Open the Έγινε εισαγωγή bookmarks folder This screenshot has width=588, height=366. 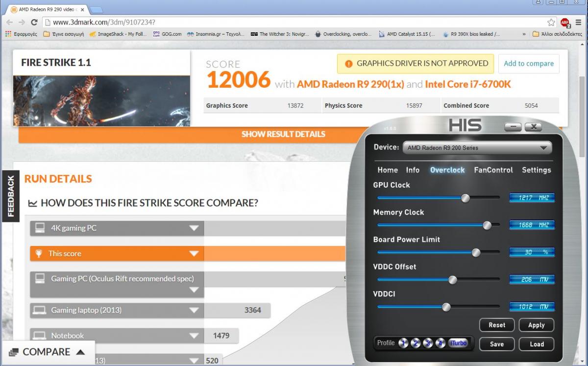(x=64, y=34)
